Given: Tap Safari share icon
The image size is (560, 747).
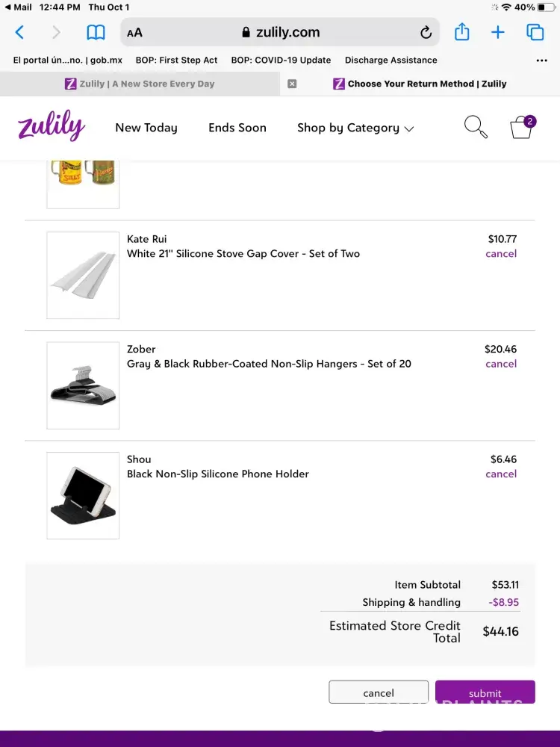Looking at the screenshot, I should point(462,32).
